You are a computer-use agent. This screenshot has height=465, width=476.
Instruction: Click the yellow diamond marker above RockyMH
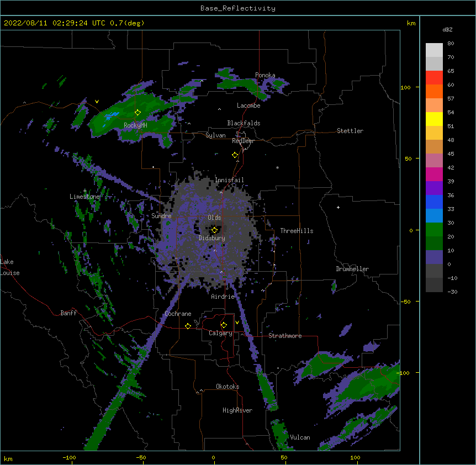pos(138,113)
